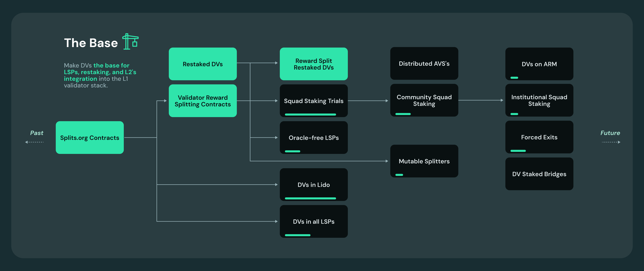
Task: Click the Forced Exits progress indicator
Action: coord(518,151)
